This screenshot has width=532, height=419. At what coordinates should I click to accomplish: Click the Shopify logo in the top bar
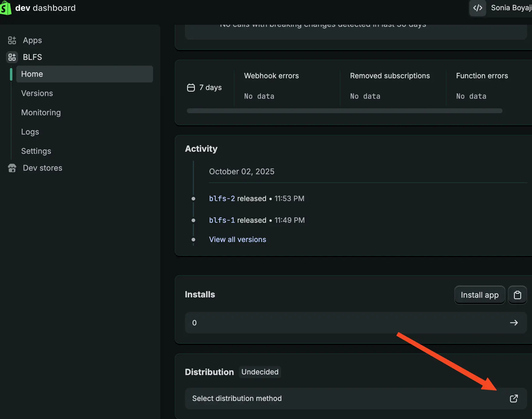(5, 8)
